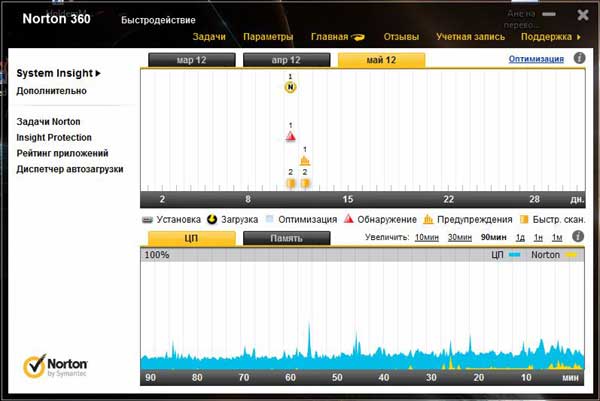Switch to the мар 12 month tab
600x401 pixels.
click(x=192, y=60)
